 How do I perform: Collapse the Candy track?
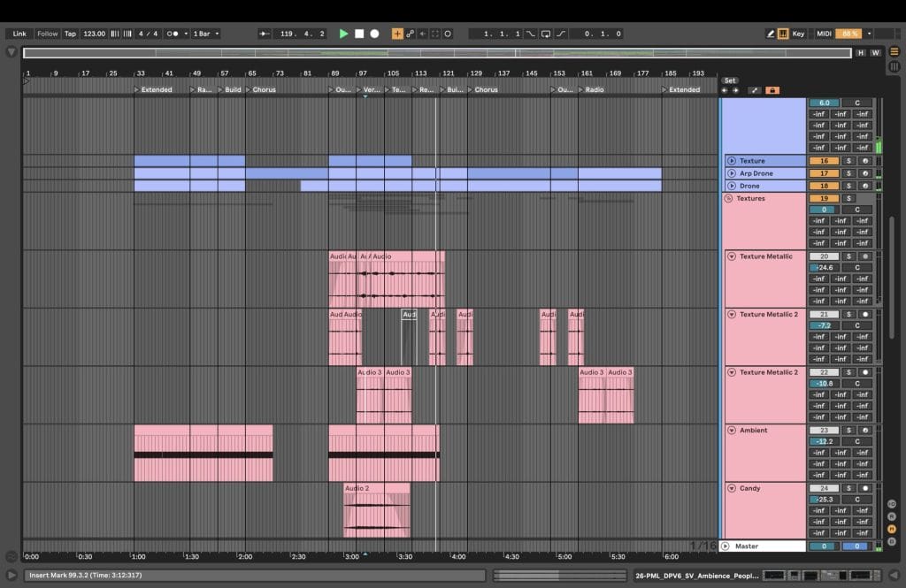click(732, 488)
